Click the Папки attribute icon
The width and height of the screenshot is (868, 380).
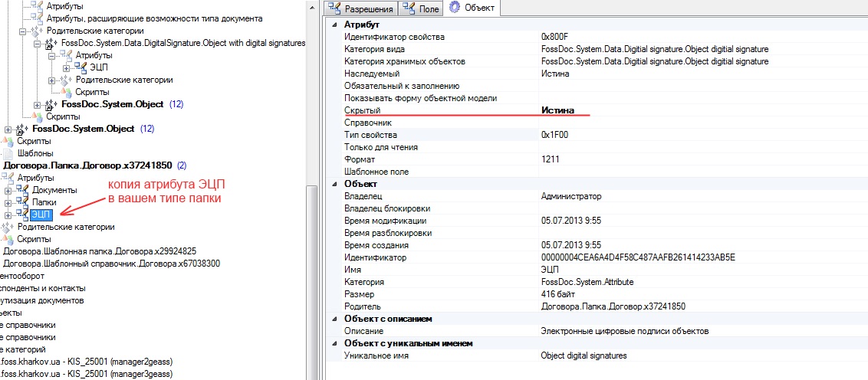[23, 202]
